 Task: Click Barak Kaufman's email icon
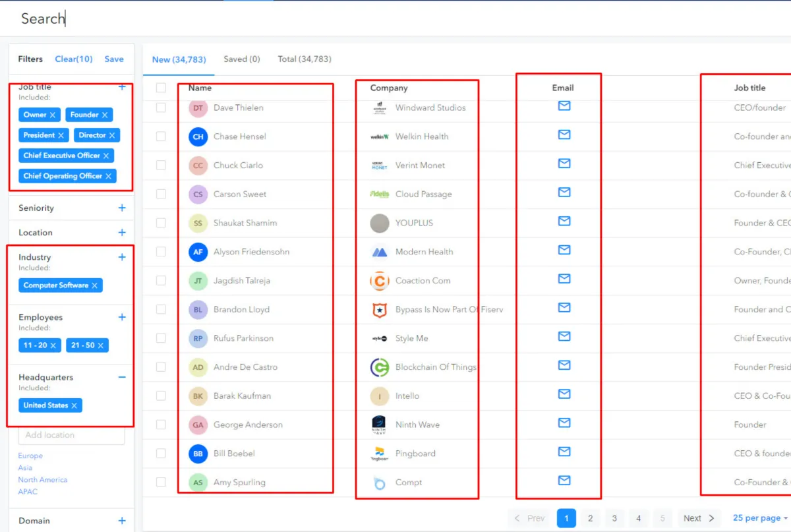pyautogui.click(x=564, y=394)
